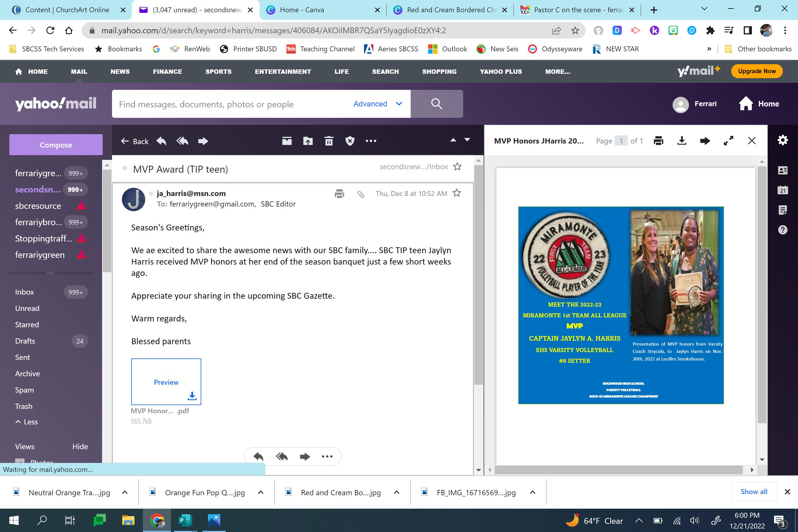Toggle star next to message timestamp
798x532 pixels.
tap(457, 193)
